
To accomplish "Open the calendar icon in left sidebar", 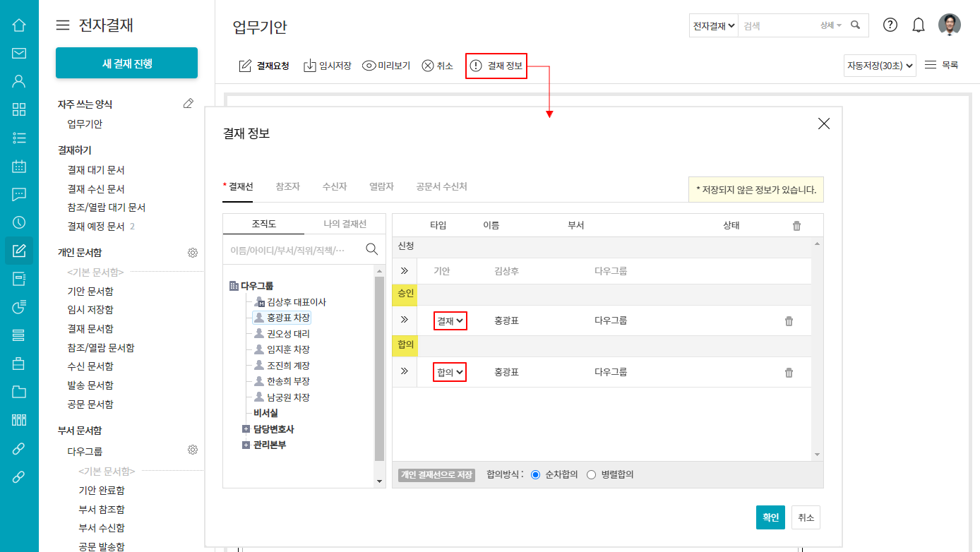I will (x=19, y=167).
